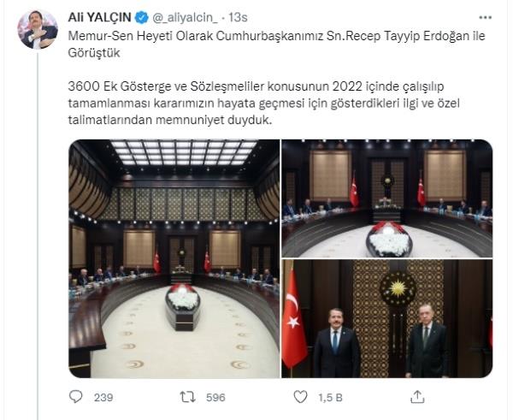Open Ali YALÇIN's profile avatar
Viewport: 513px width, 420px height.
(x=38, y=29)
